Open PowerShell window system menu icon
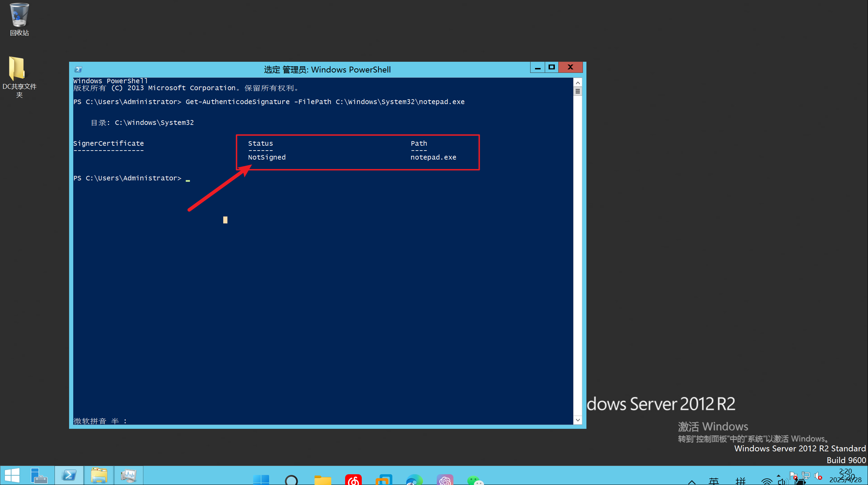Image resolution: width=868 pixels, height=485 pixels. tap(78, 69)
